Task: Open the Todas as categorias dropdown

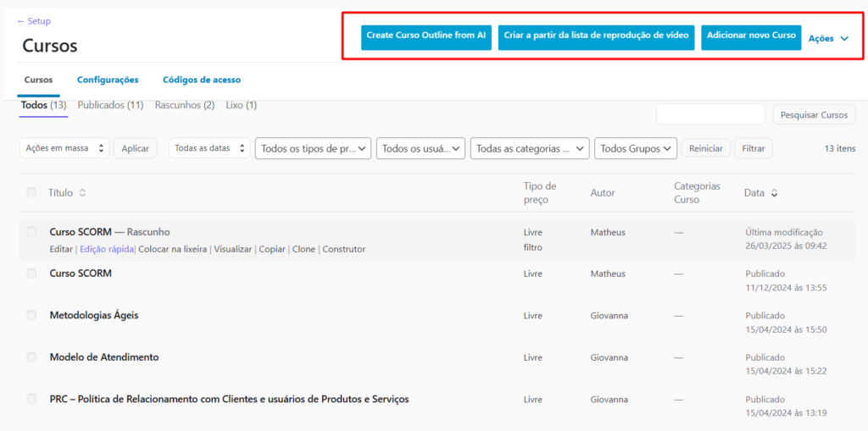Action: pos(529,148)
